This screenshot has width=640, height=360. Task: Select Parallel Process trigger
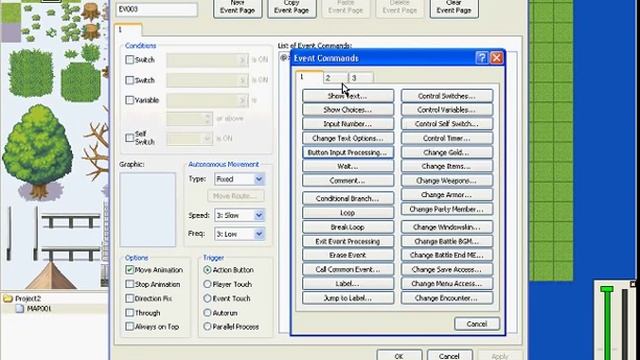click(x=207, y=327)
